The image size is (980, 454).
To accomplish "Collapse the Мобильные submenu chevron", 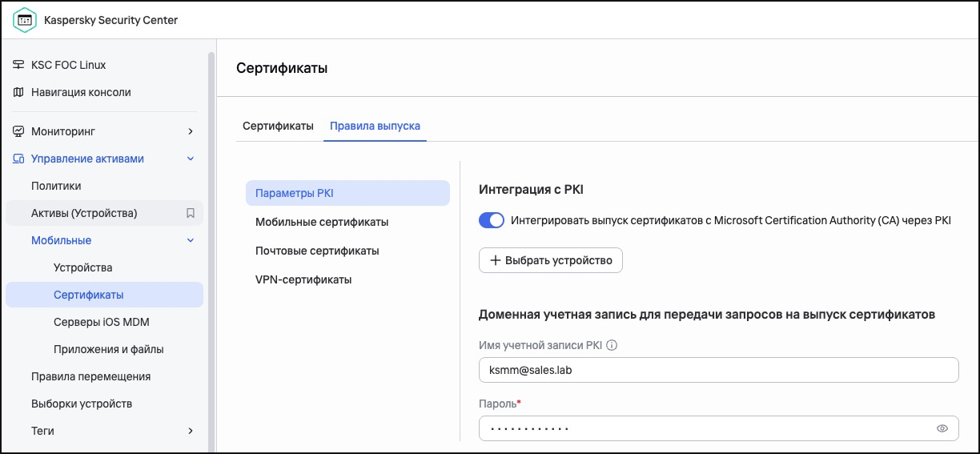I will [x=191, y=240].
